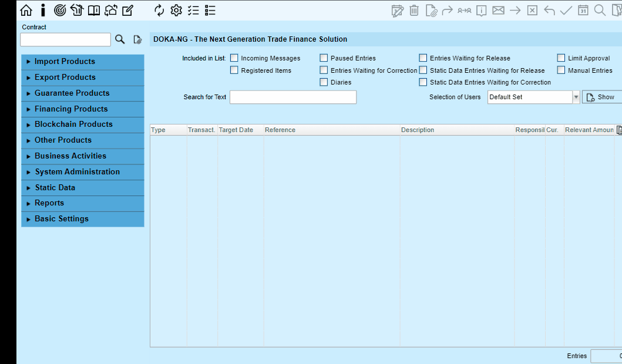This screenshot has width=622, height=364.
Task: Click the Search for Text field
Action: tap(292, 97)
